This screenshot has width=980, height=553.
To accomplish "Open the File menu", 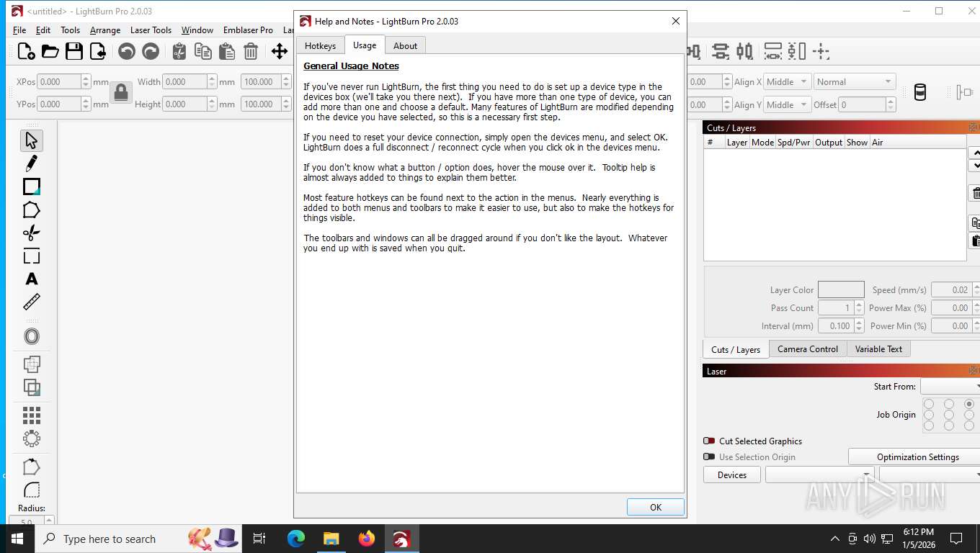I will (19, 30).
